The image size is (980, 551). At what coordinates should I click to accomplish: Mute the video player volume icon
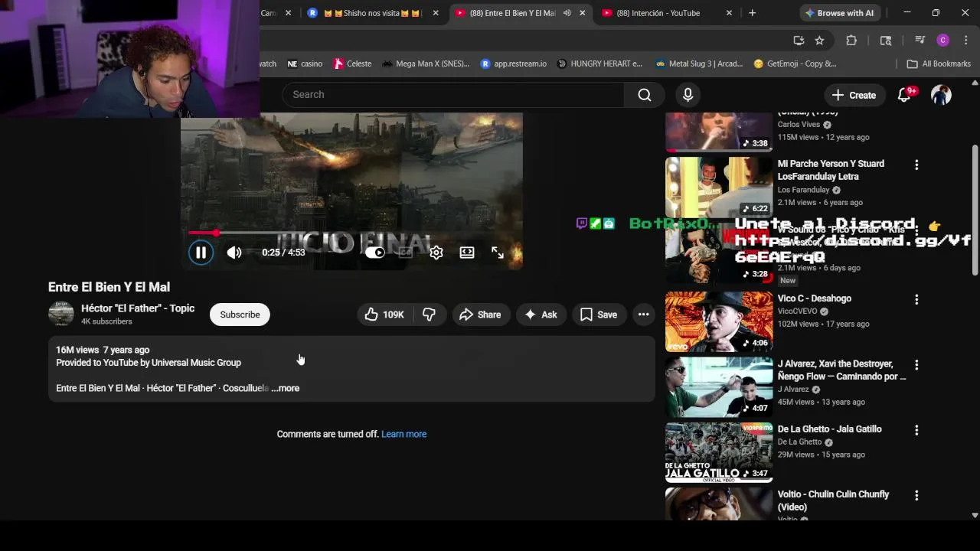(234, 253)
